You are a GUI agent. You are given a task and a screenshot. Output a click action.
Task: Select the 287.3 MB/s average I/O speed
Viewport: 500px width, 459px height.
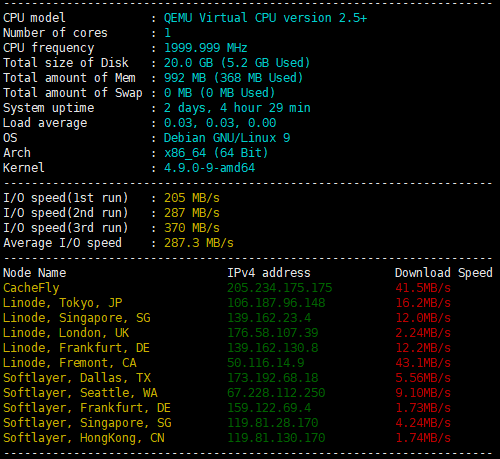(x=199, y=243)
